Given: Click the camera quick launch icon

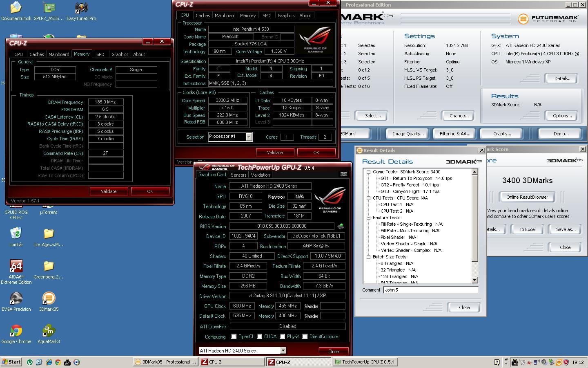Looking at the screenshot, I should (x=67, y=362).
